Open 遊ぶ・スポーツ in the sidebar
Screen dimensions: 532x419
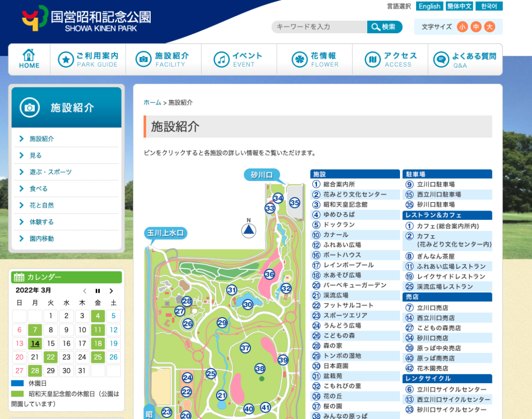pos(50,172)
